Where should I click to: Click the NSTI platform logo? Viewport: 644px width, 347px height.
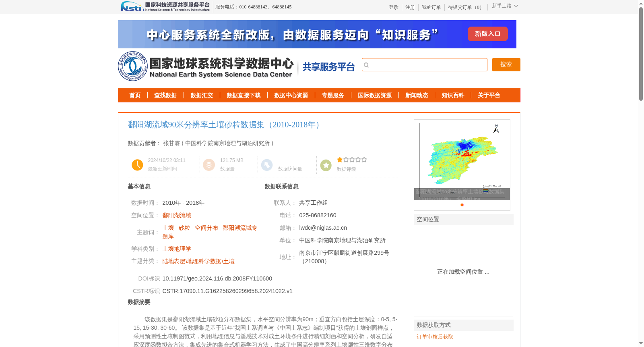pyautogui.click(x=165, y=6)
